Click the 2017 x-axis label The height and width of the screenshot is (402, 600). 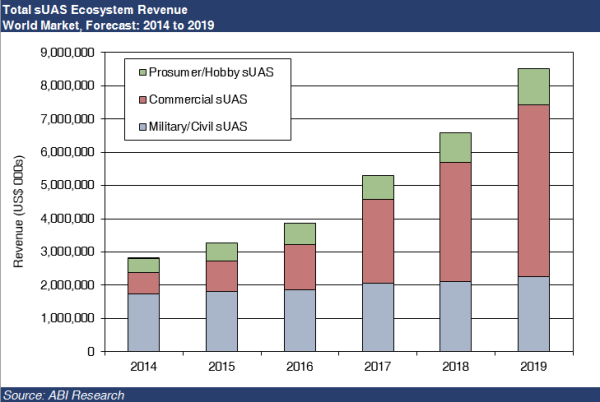(x=377, y=366)
